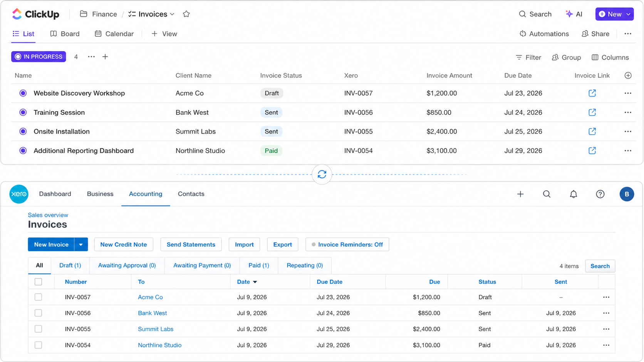Open the Group options
The image size is (644, 362).
(x=566, y=57)
